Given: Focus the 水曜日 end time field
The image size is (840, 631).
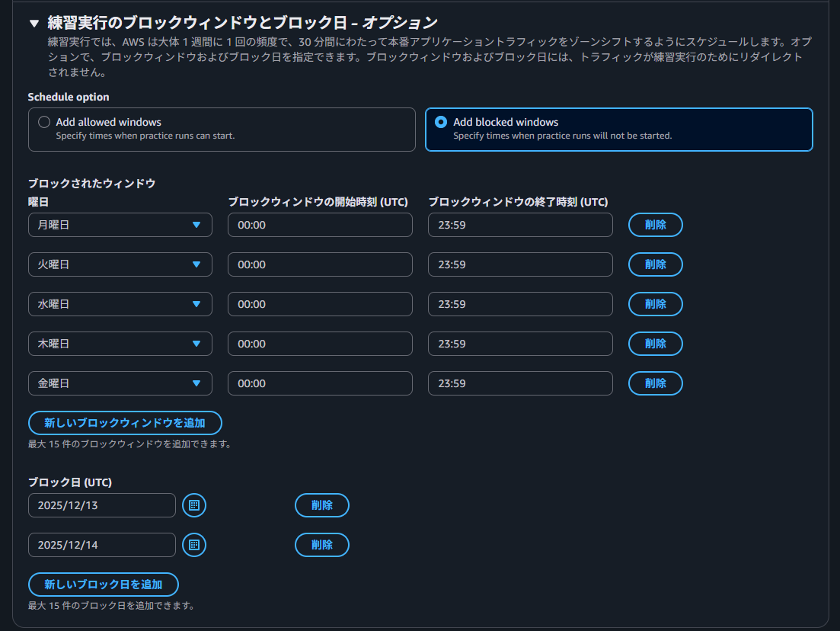Looking at the screenshot, I should [520, 304].
